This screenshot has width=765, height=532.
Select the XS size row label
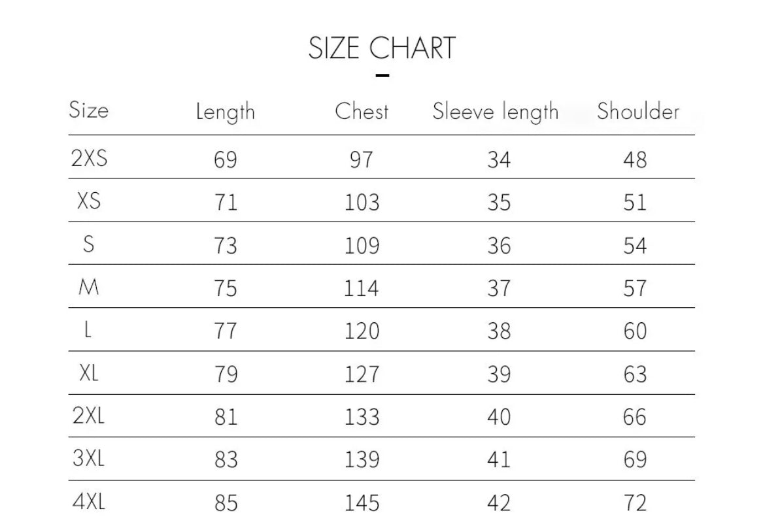coord(89,201)
